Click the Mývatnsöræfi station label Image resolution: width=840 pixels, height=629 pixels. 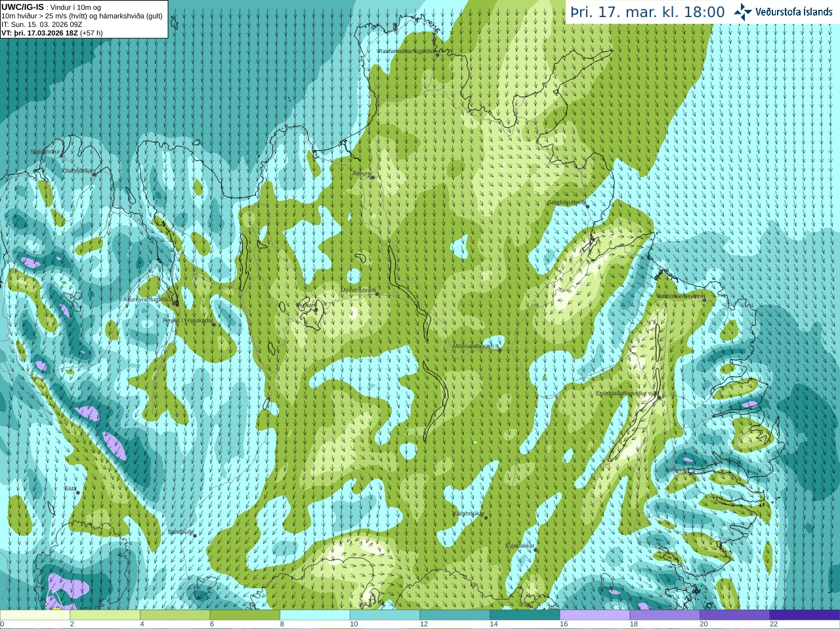358,290
